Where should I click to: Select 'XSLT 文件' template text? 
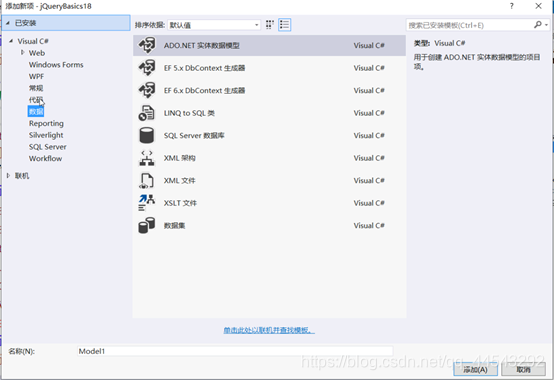tap(180, 203)
